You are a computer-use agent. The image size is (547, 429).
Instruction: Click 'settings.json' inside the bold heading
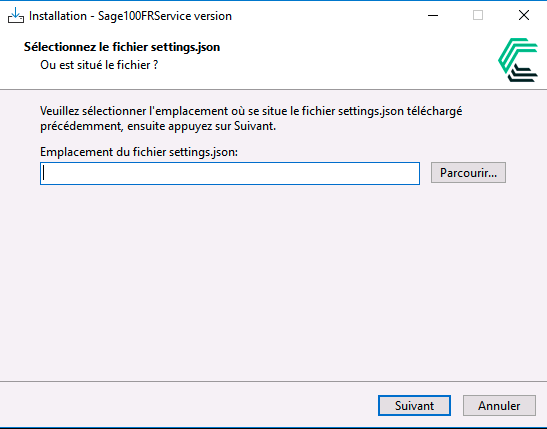pyautogui.click(x=185, y=47)
